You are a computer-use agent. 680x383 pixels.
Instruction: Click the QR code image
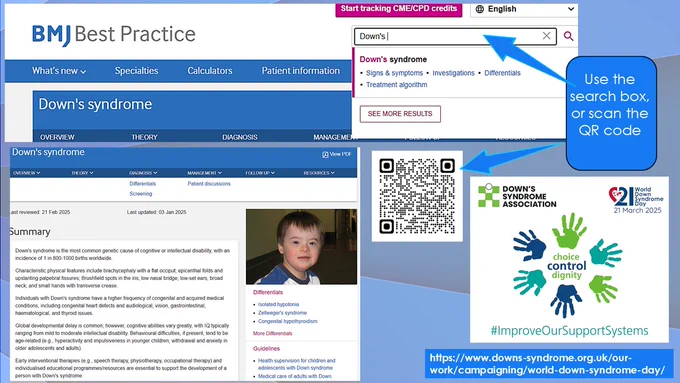pos(417,196)
